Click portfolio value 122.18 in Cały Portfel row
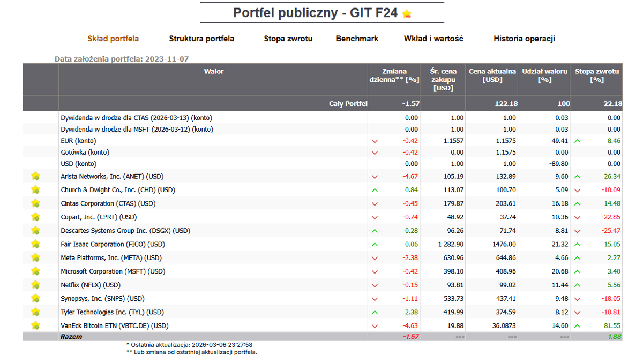This screenshot has height=364, width=643. 506,104
